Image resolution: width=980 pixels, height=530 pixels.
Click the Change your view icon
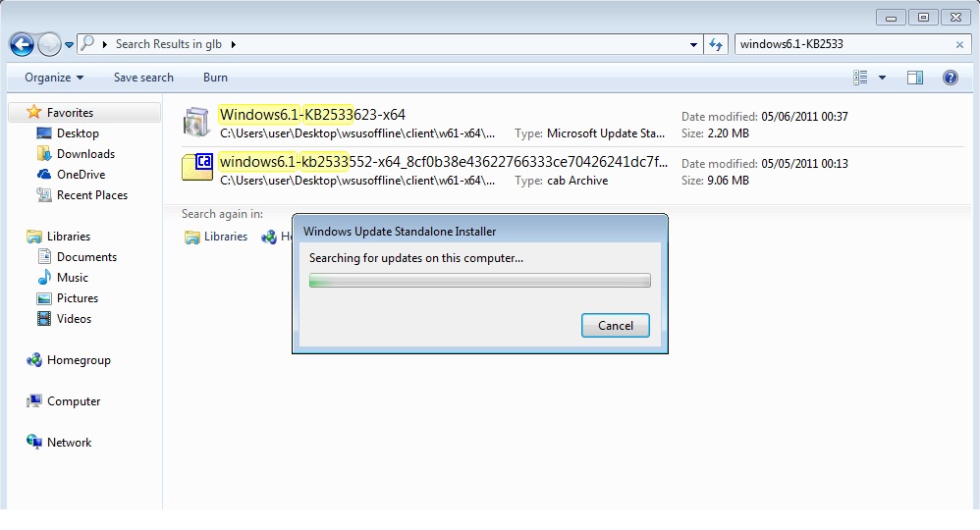click(x=861, y=78)
